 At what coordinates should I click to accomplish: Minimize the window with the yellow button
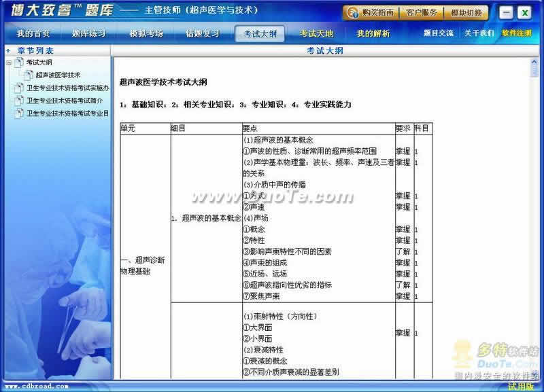click(x=505, y=13)
